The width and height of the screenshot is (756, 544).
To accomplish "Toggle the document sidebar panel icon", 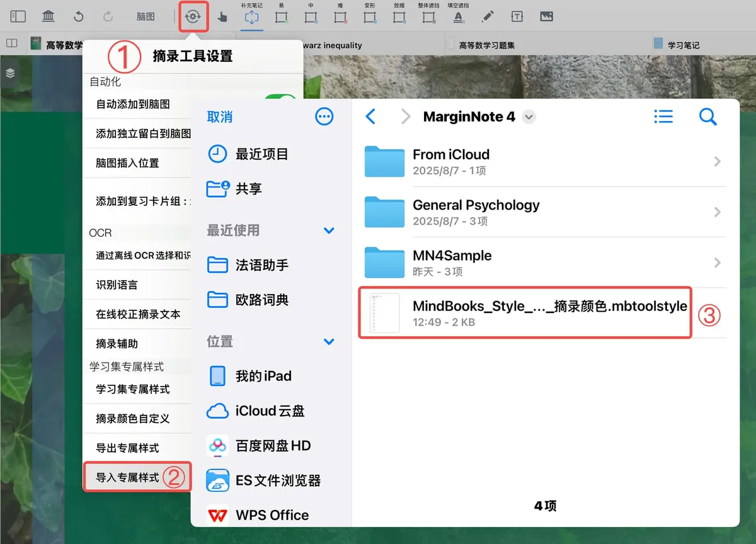I will (18, 17).
